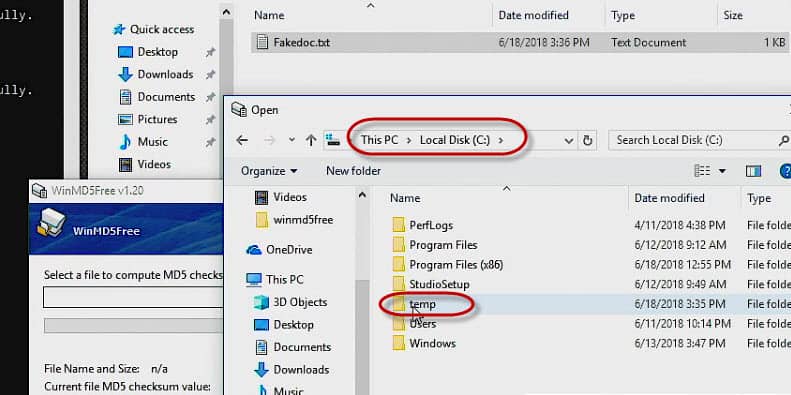Click the Back arrow in Open dialog
Viewport: 791px width, 395px height.
coord(242,140)
